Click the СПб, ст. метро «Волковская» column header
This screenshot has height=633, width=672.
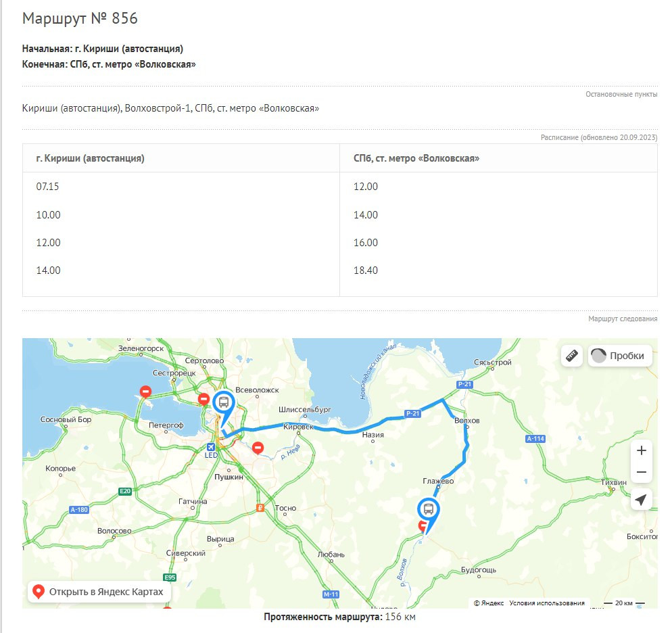click(x=416, y=158)
